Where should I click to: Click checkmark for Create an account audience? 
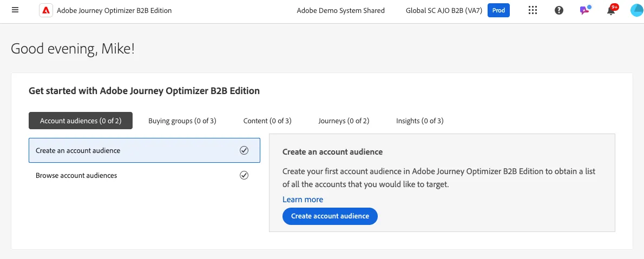(x=244, y=150)
